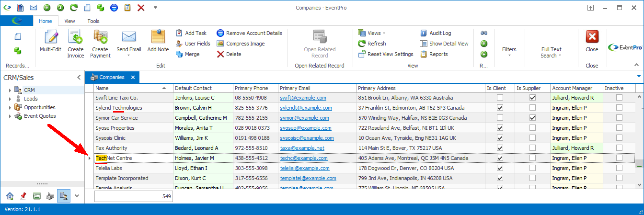Open the Audit Log
Image resolution: width=644 pixels, height=215 pixels.
[436, 33]
